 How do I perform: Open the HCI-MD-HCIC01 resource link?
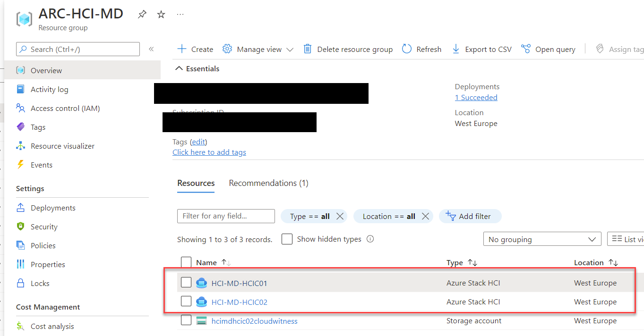point(239,283)
